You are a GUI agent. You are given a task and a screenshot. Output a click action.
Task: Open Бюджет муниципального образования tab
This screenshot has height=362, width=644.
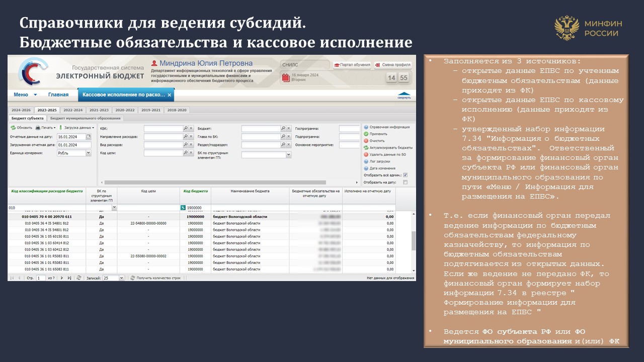point(86,118)
